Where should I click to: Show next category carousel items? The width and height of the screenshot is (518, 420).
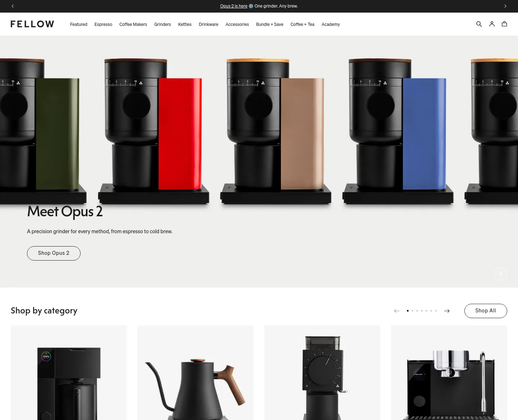click(x=447, y=311)
